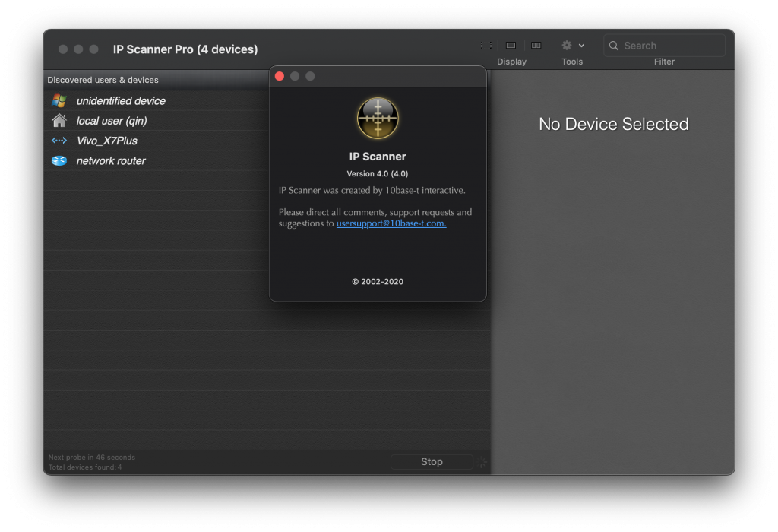Click the dotted grid display icon

(x=486, y=46)
